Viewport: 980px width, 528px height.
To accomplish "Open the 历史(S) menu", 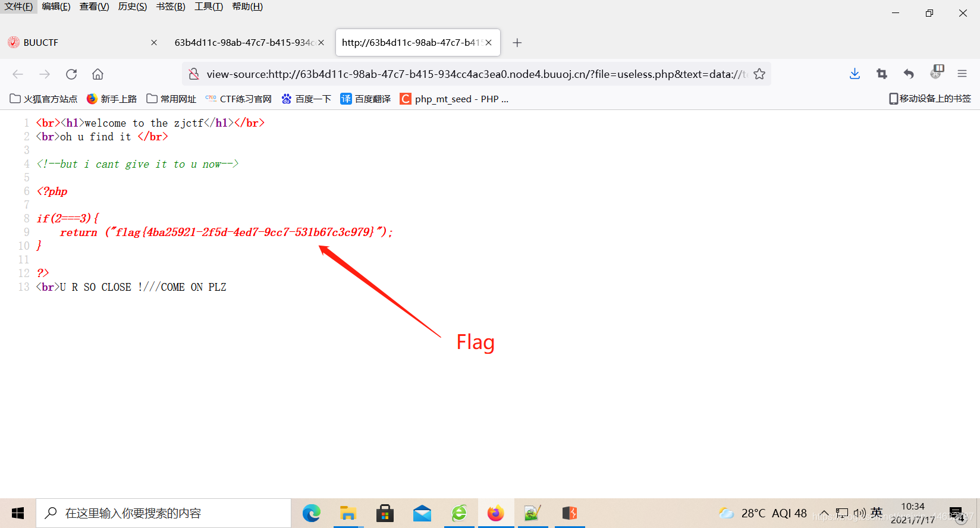I will click(132, 7).
